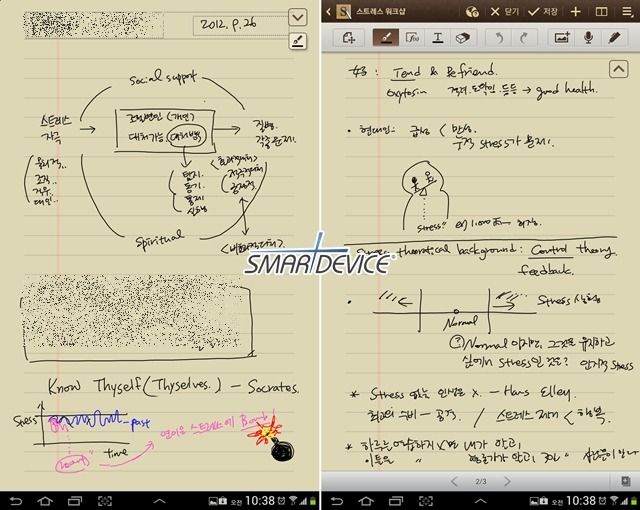Undo the last stroke
640x510 pixels.
499,38
